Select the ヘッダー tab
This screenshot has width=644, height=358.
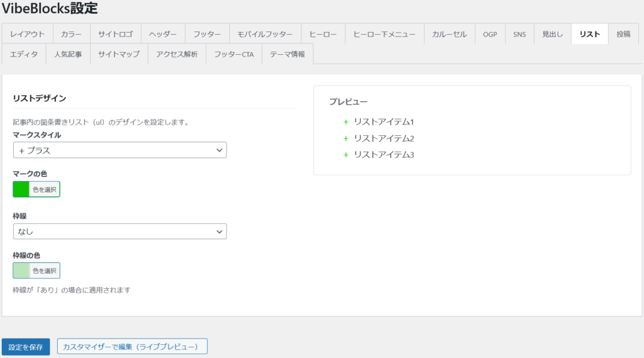163,34
